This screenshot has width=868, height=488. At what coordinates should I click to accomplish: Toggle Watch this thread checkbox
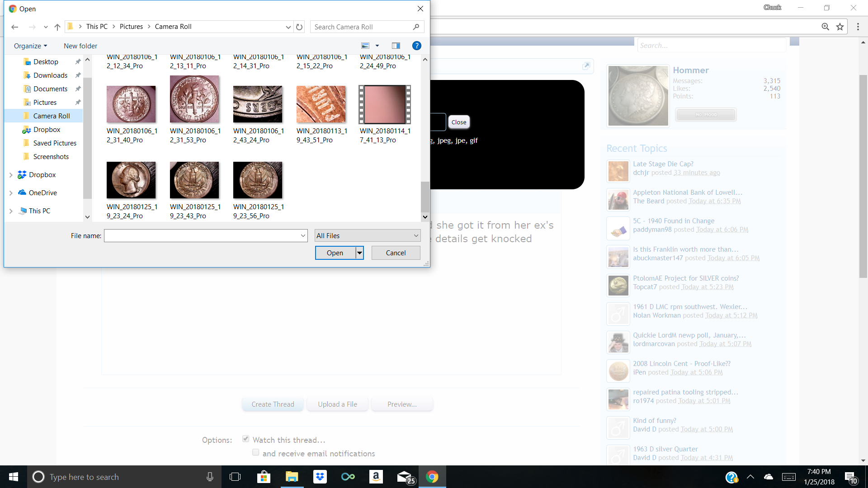click(246, 439)
